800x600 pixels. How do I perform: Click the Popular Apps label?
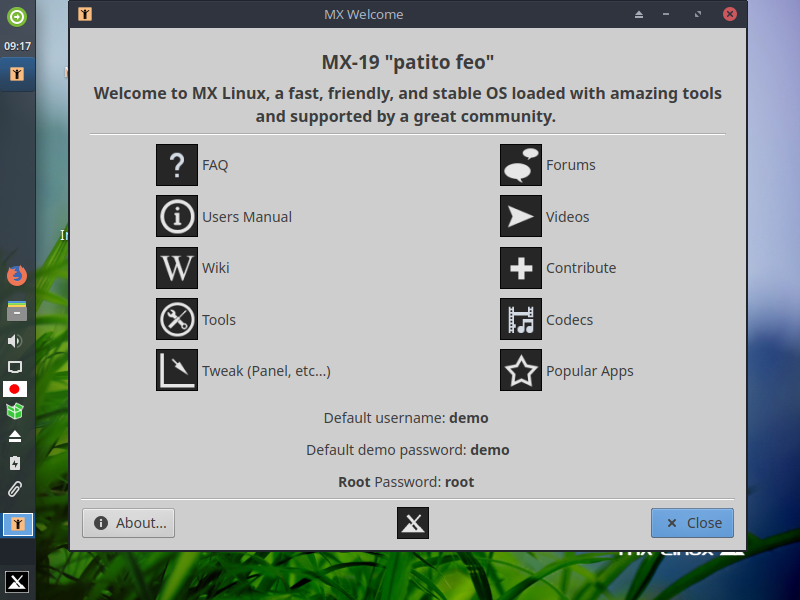(590, 371)
